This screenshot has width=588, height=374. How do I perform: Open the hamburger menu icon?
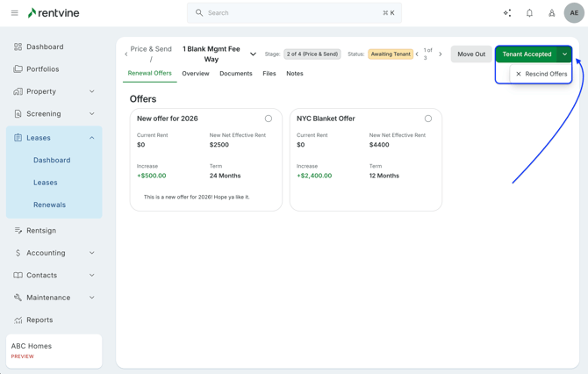coord(14,13)
